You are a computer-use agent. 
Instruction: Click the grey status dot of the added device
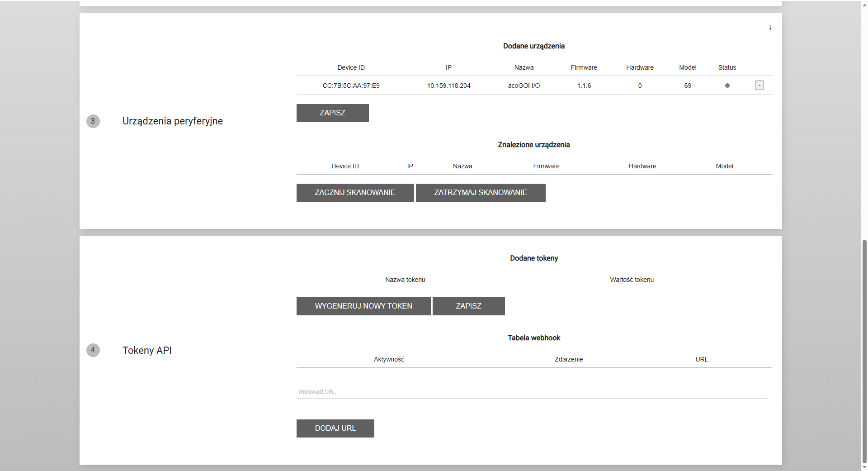pyautogui.click(x=727, y=86)
